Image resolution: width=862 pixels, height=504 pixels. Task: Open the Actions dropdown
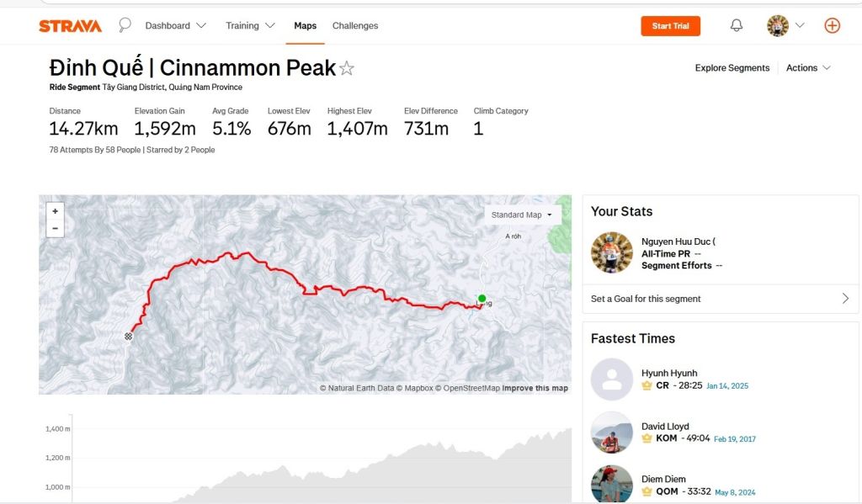808,68
